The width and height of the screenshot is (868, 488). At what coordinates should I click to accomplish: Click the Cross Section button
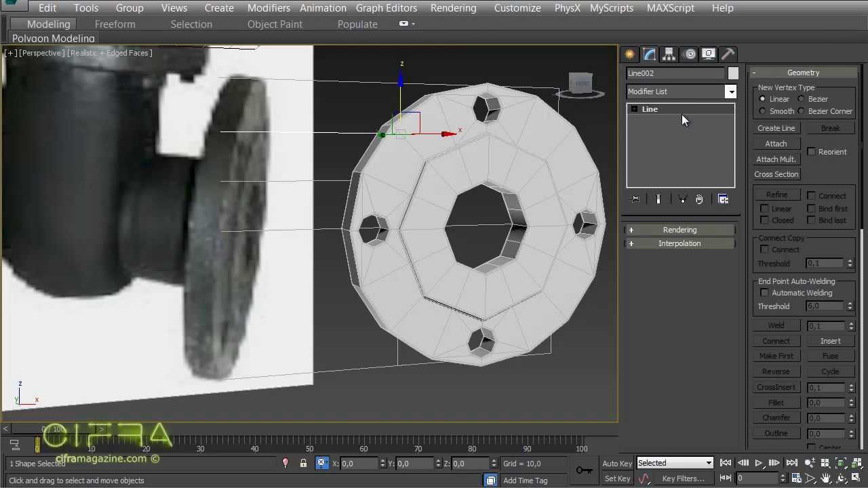776,174
